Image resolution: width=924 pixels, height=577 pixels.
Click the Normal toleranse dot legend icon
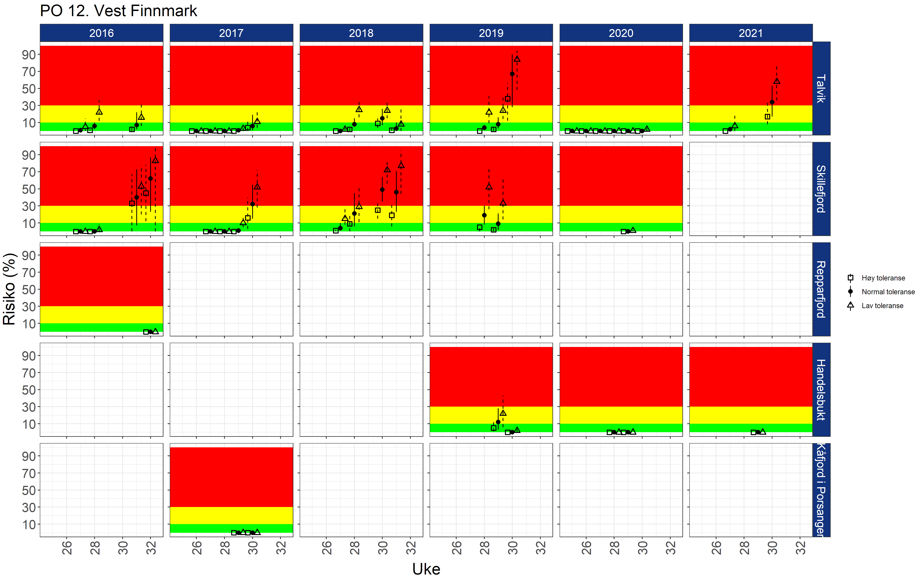tap(850, 292)
